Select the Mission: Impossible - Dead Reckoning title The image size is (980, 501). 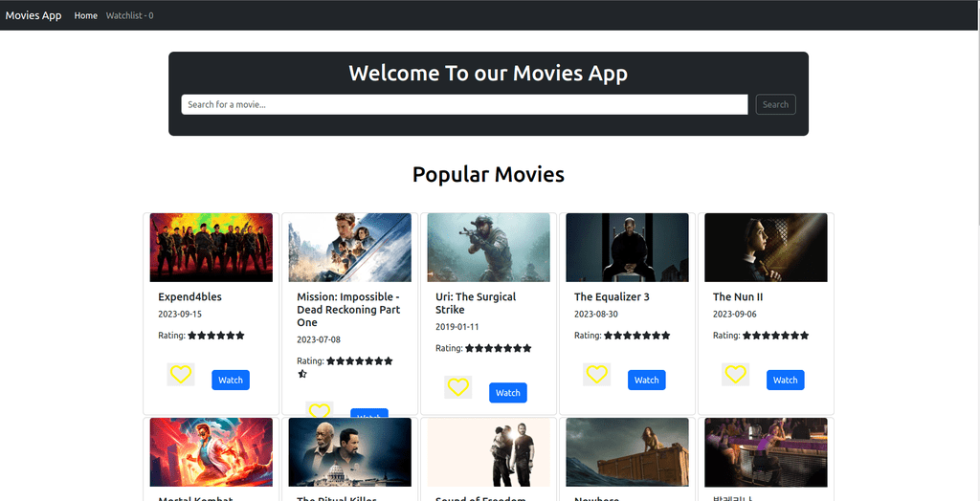tap(348, 310)
